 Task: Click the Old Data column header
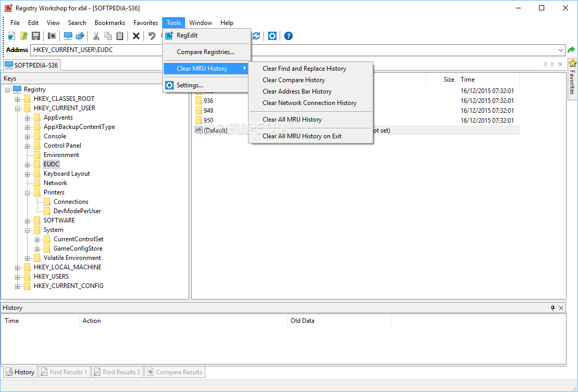tap(339, 321)
